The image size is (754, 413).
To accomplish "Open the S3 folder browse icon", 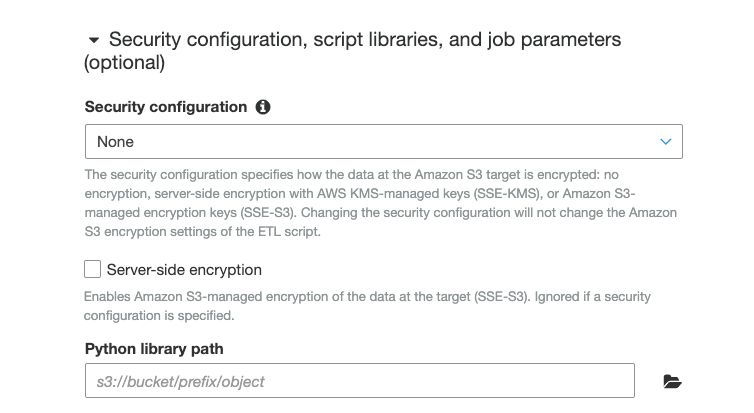I will pos(672,381).
